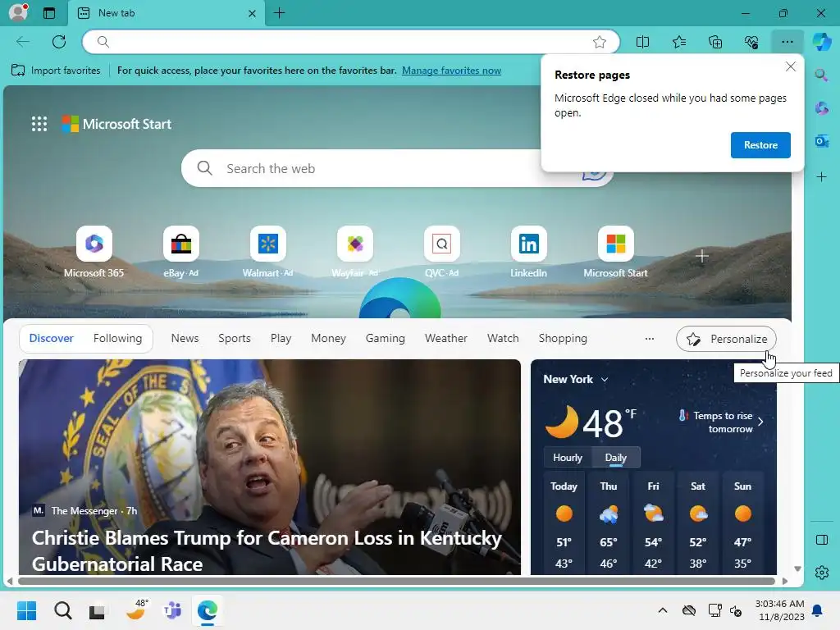Launch Copilot from the toolbar
Image resolution: width=840 pixels, height=630 pixels.
822,42
